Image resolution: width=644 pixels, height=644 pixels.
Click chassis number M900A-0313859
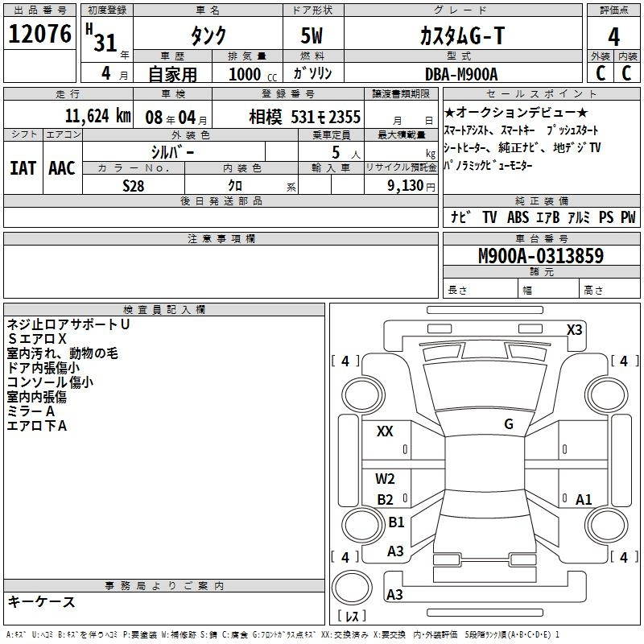tap(541, 255)
